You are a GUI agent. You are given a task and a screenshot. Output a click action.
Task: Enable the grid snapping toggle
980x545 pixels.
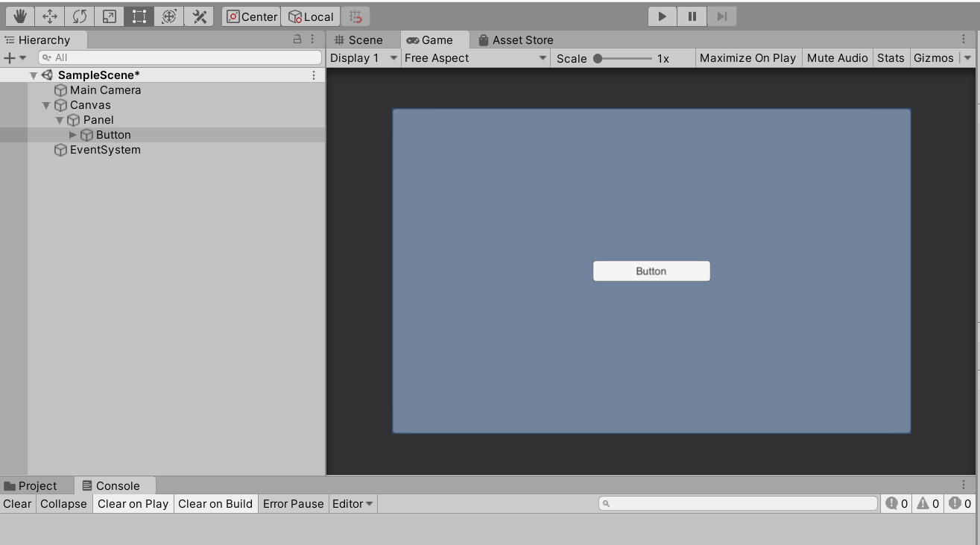coord(354,16)
